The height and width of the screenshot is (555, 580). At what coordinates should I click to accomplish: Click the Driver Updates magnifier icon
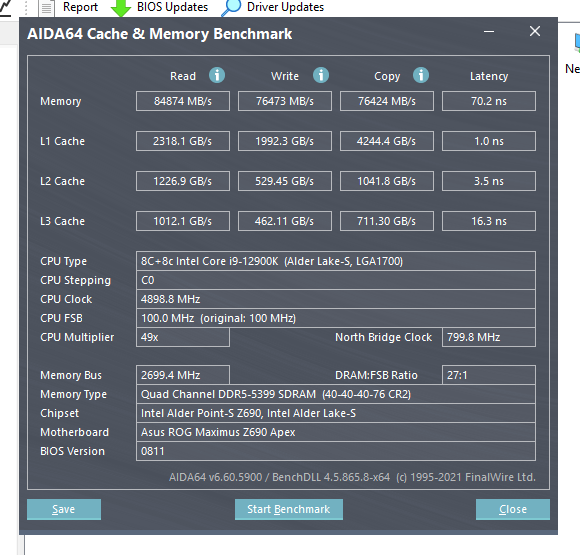231,7
